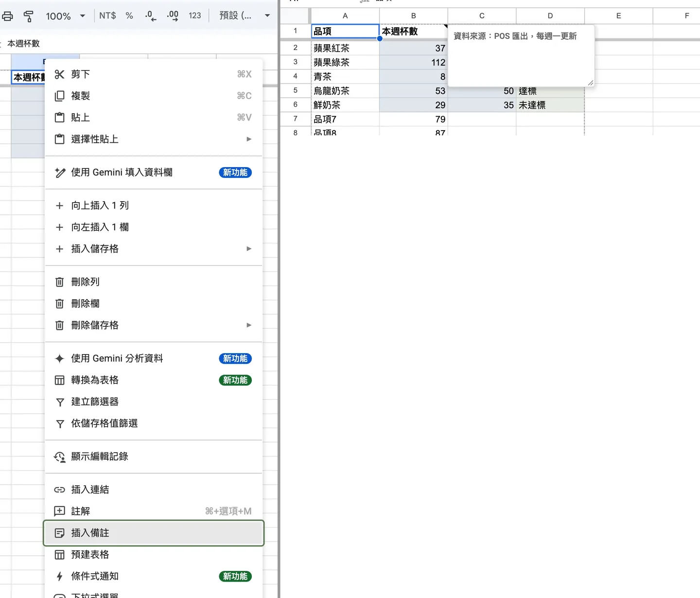Choose 預建表格 menu entry
The width and height of the screenshot is (700, 598).
154,555
